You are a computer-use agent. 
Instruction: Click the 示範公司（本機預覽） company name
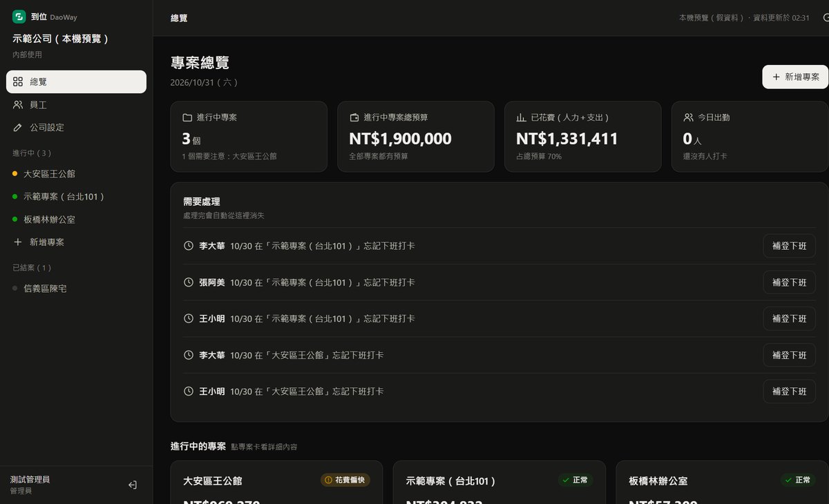(61, 39)
